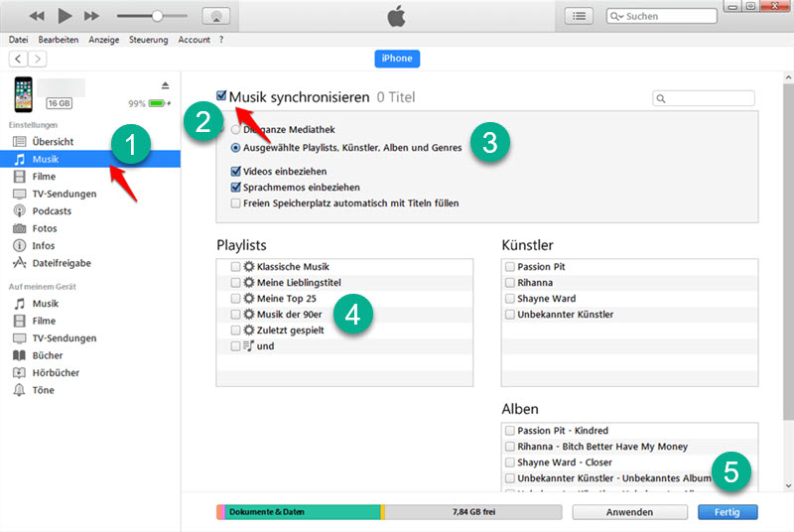This screenshot has height=532, width=794.
Task: Click the vertical scrollbar thumb
Action: click(788, 251)
